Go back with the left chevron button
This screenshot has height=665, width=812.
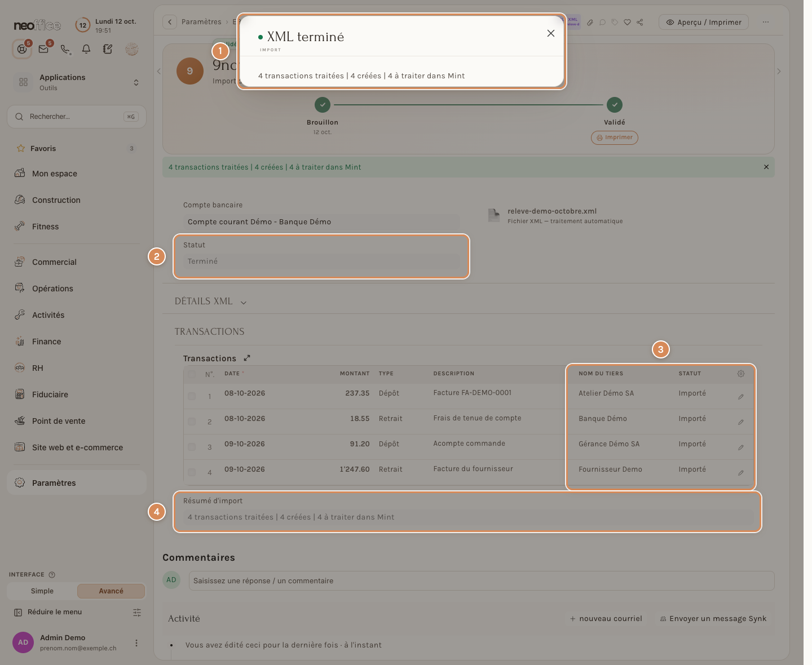(170, 22)
